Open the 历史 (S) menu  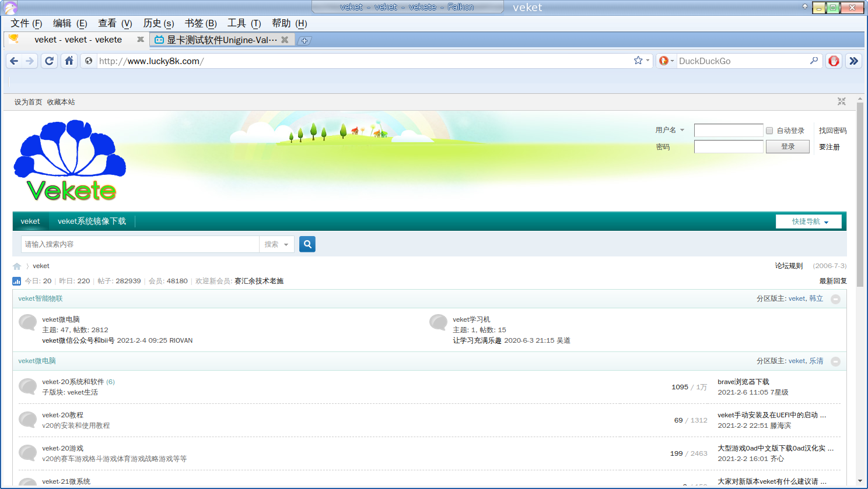tap(159, 23)
